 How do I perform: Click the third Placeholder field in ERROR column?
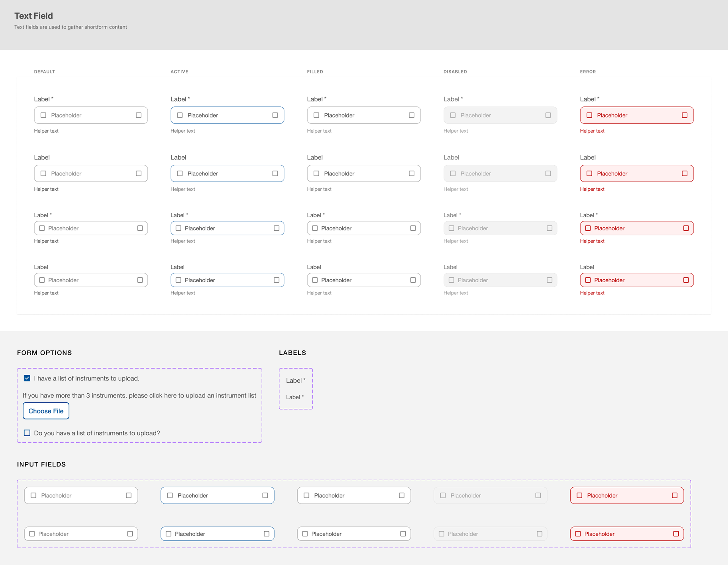[x=637, y=228]
